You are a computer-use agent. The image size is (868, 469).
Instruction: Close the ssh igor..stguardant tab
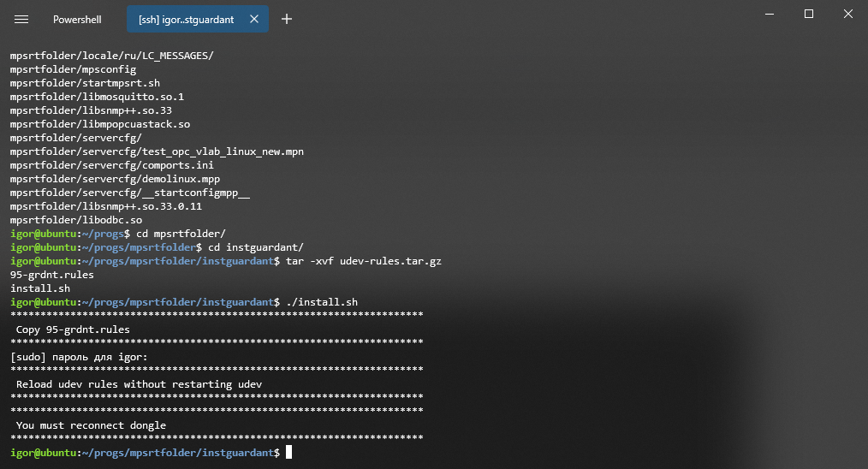(x=254, y=19)
